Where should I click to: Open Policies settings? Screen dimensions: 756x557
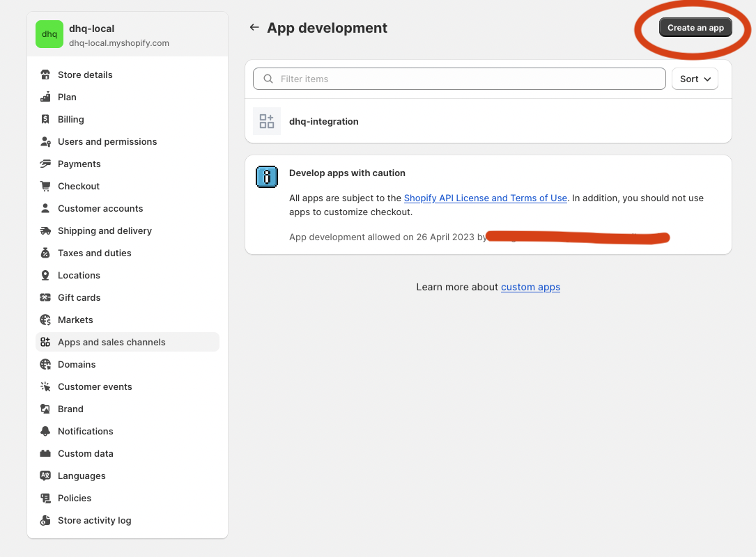128,499
